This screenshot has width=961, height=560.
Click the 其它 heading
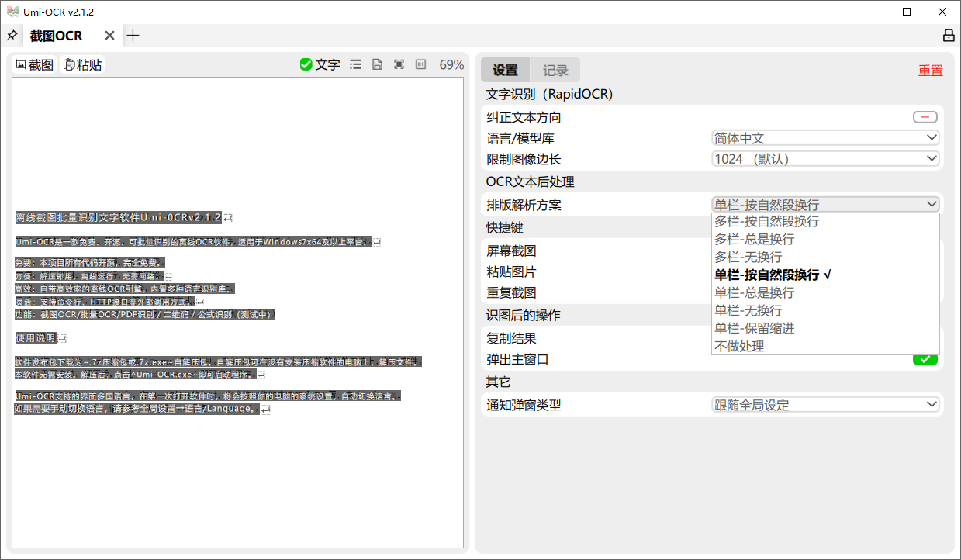point(498,382)
